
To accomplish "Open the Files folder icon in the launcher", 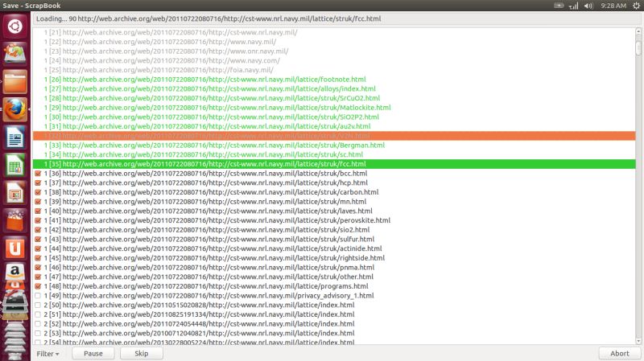I will point(14,82).
